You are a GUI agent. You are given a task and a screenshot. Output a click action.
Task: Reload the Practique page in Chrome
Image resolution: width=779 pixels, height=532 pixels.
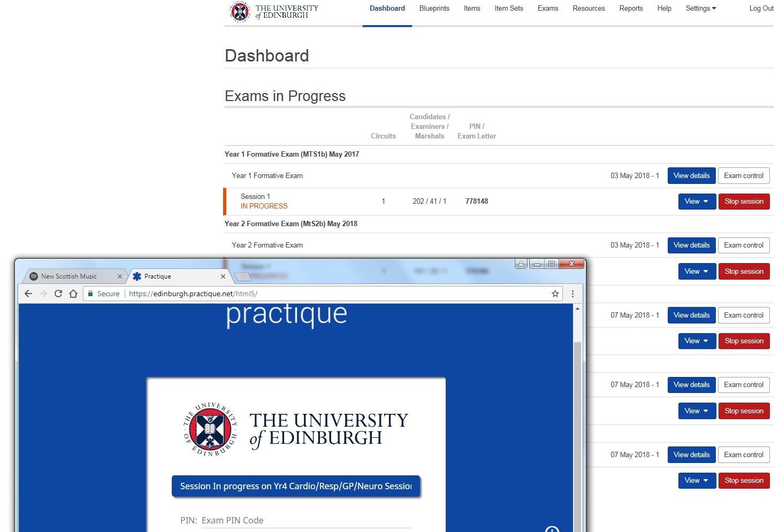click(x=58, y=294)
